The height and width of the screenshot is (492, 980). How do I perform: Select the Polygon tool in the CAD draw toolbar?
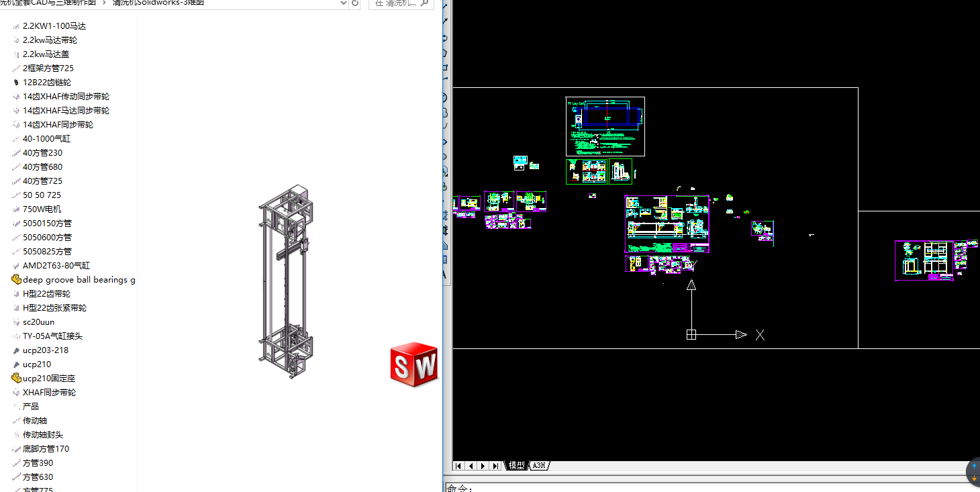pos(444,52)
